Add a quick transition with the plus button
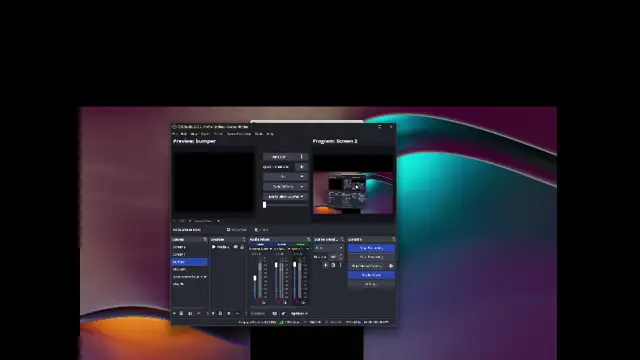This screenshot has height=360, width=640. click(302, 167)
